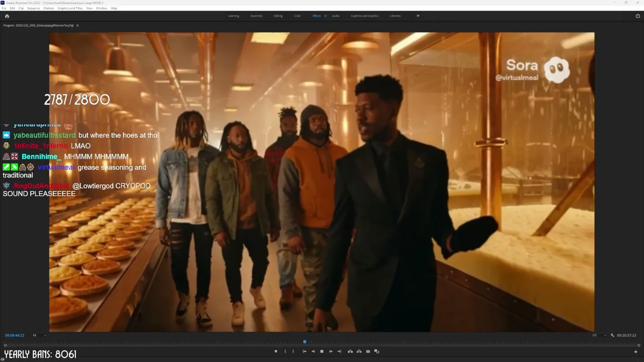This screenshot has height=362, width=644.
Task: Select the Effects workspace tab
Action: point(316,16)
